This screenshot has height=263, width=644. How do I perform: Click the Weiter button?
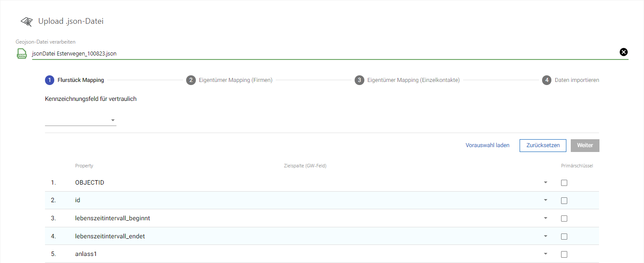point(585,145)
